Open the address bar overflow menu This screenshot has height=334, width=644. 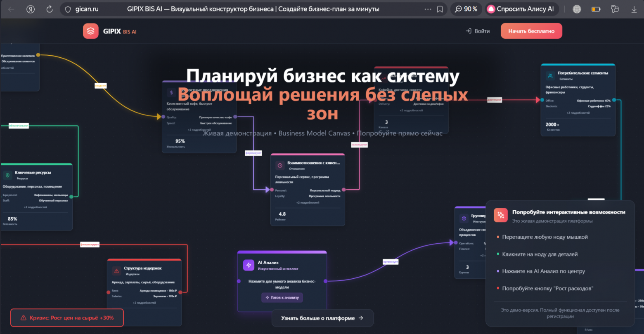click(427, 9)
